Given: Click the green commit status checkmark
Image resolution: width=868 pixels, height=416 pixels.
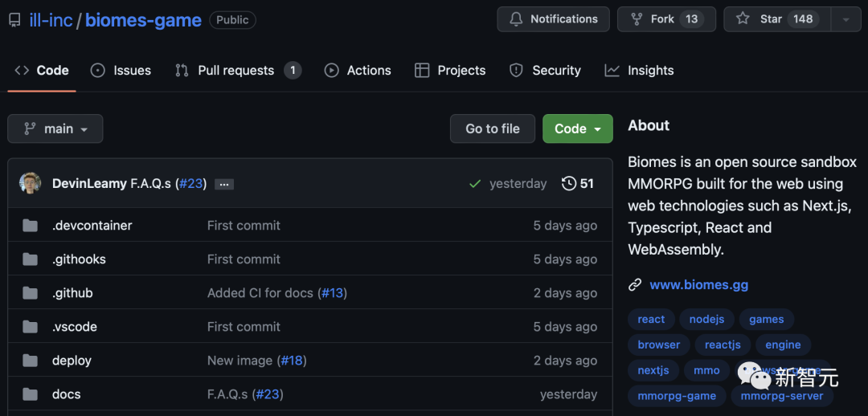Looking at the screenshot, I should [x=475, y=184].
